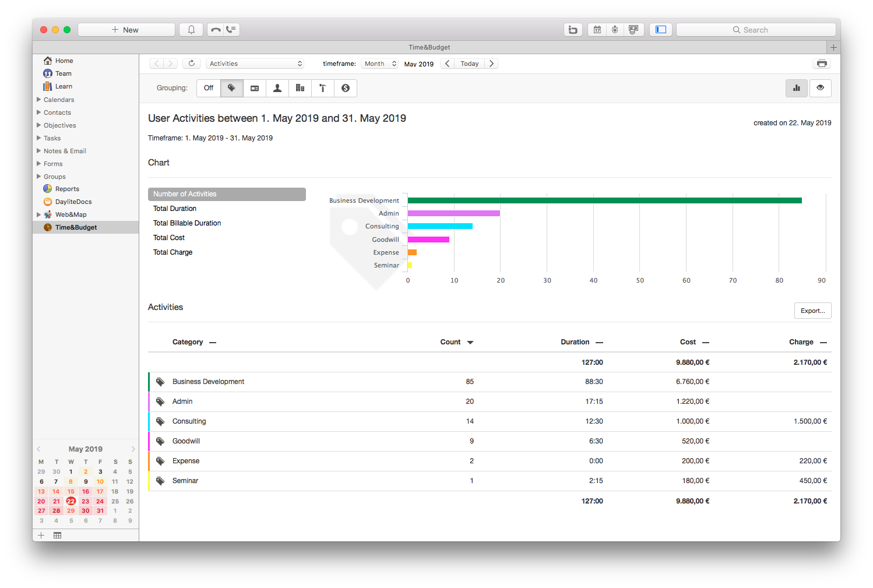Click the mini calendar previous month arrow
873x588 pixels.
click(39, 449)
